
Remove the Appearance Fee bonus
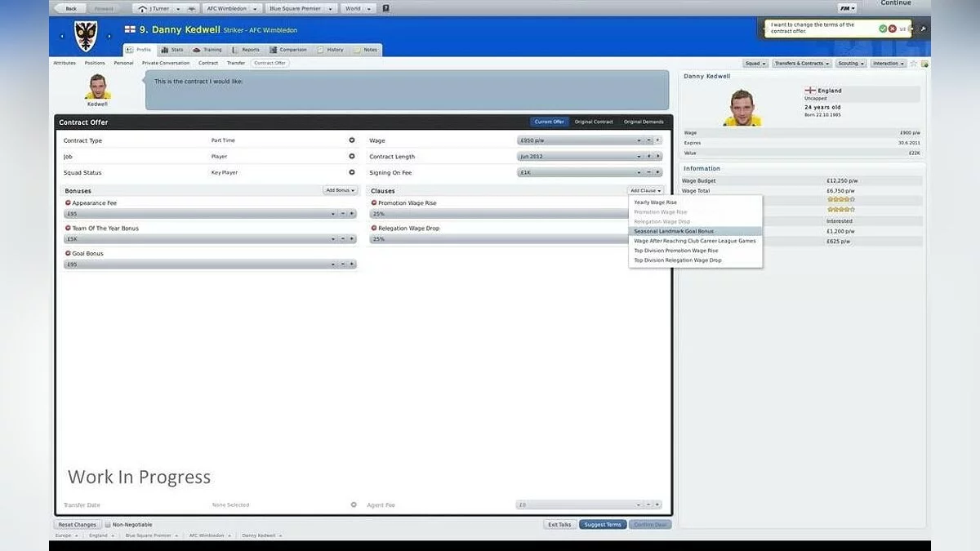pos(67,203)
